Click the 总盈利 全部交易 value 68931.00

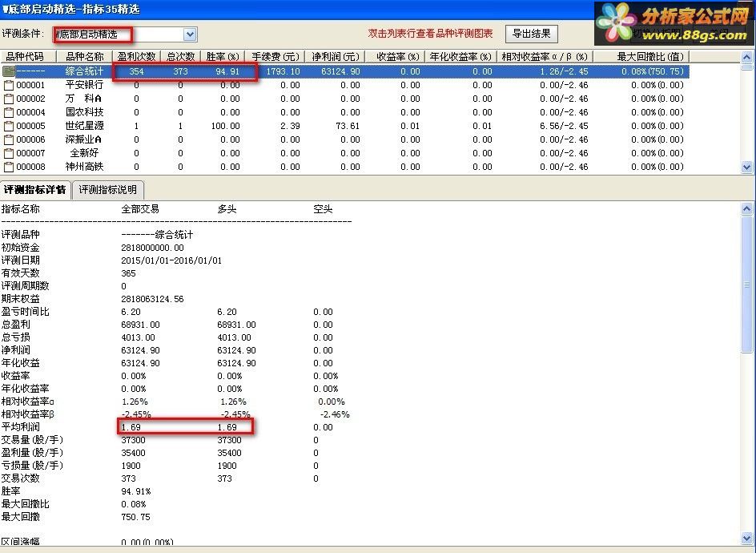point(140,325)
